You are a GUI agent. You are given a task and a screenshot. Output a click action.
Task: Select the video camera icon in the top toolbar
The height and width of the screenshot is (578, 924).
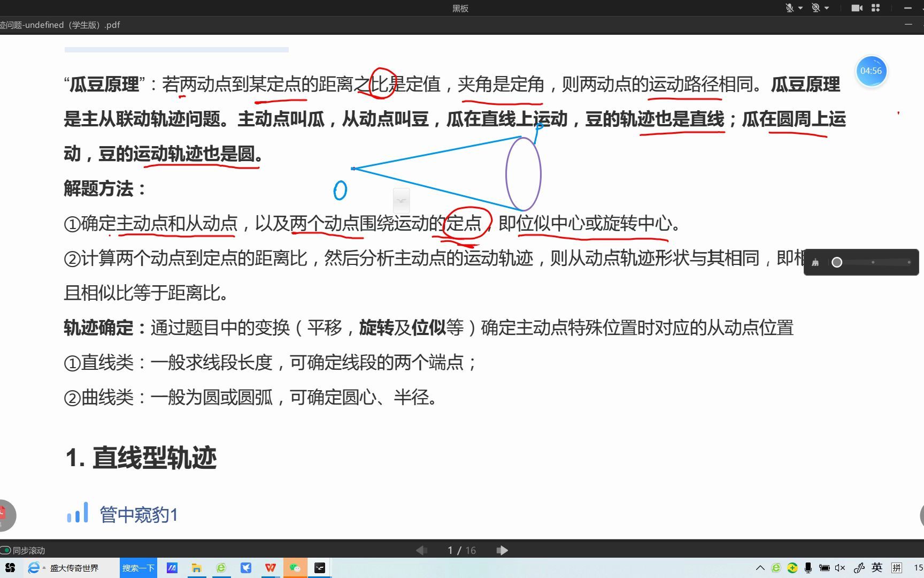coord(857,7)
